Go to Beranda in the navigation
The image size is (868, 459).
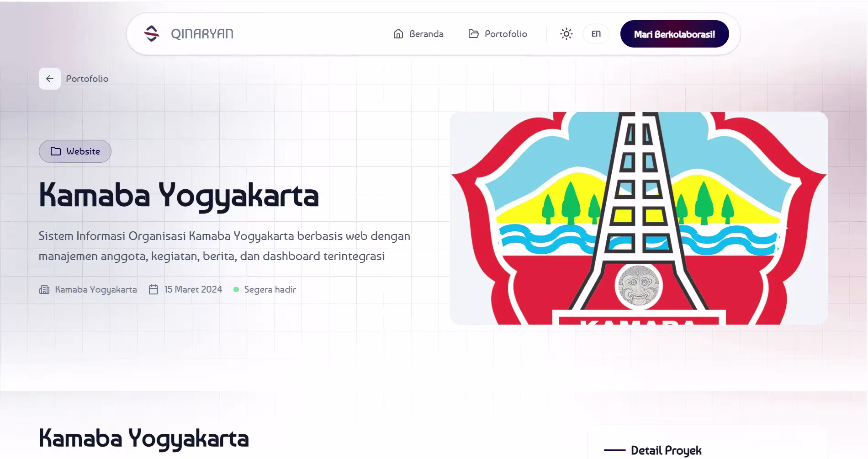(418, 34)
